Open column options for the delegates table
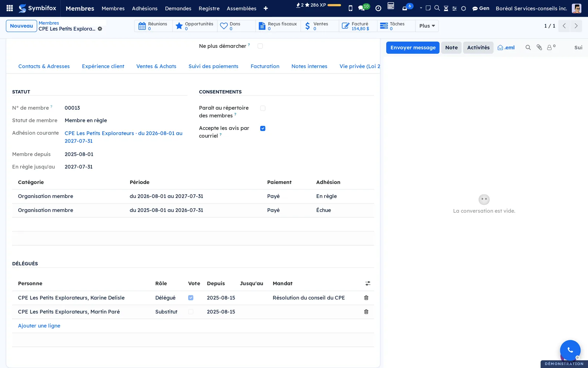The width and height of the screenshot is (588, 368). click(x=368, y=283)
